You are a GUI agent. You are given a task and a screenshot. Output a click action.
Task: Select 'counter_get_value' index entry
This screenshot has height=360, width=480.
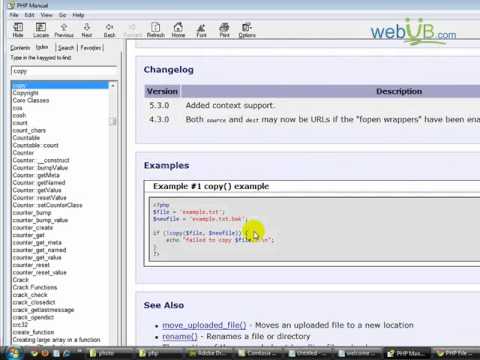(x=37, y=258)
